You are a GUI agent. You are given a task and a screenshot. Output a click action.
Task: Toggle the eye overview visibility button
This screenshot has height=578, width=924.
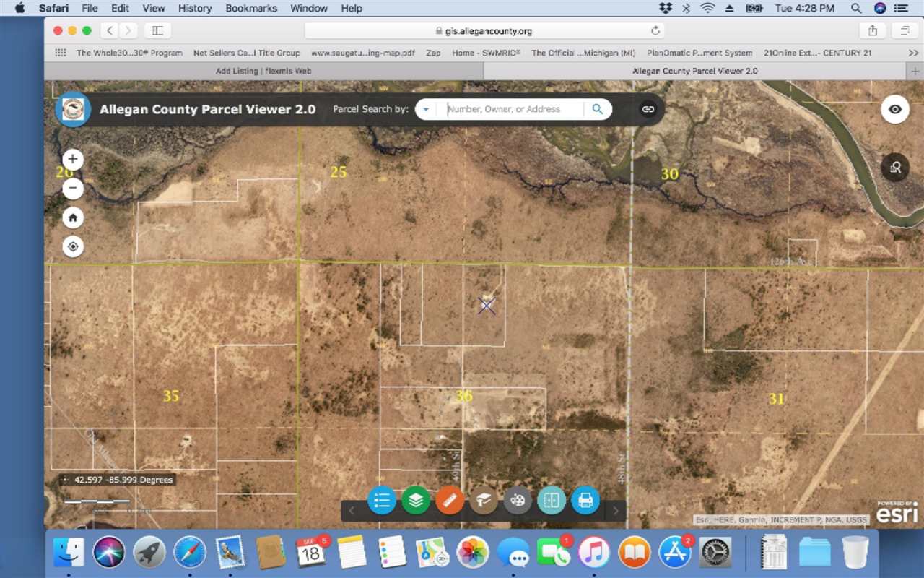click(x=895, y=109)
